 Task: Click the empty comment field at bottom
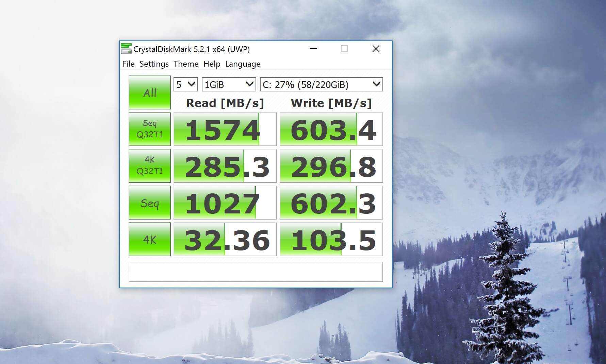[256, 272]
